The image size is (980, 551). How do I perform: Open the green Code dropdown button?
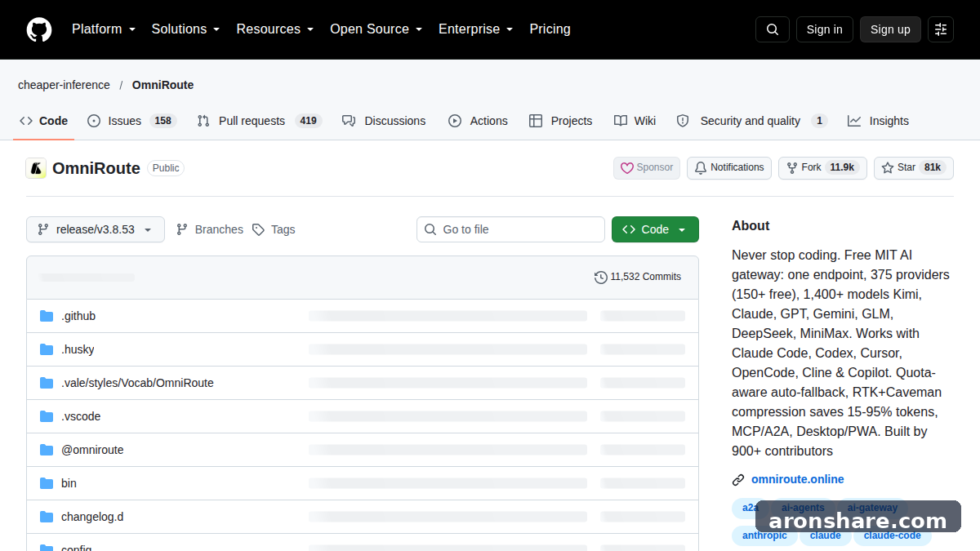pyautogui.click(x=655, y=229)
